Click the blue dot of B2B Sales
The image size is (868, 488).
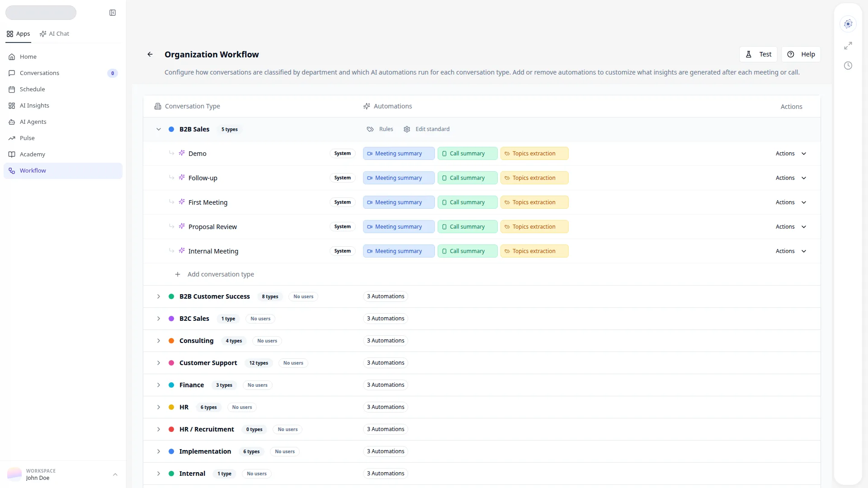(171, 129)
